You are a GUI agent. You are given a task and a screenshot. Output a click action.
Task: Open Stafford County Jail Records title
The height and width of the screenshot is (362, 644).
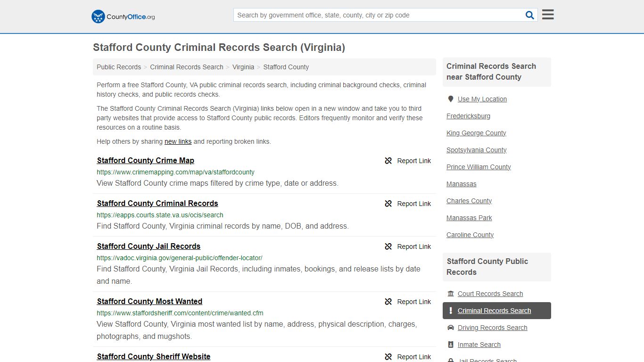click(x=149, y=246)
